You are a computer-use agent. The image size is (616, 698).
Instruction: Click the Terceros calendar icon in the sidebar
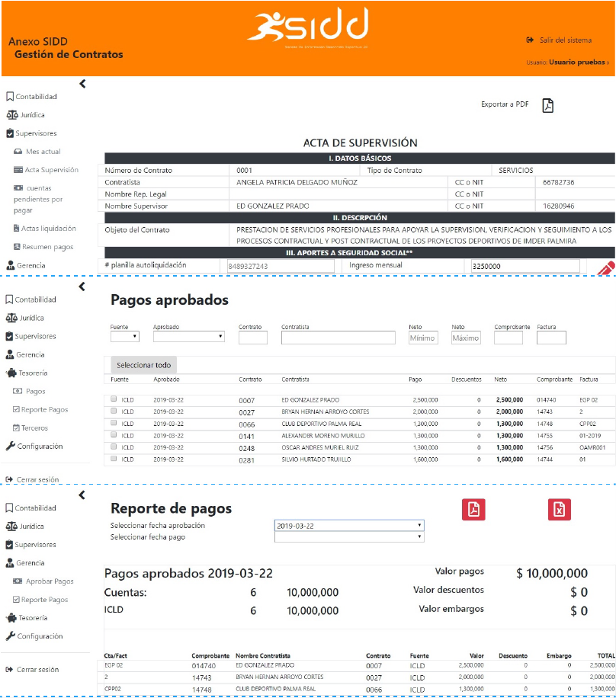16,427
